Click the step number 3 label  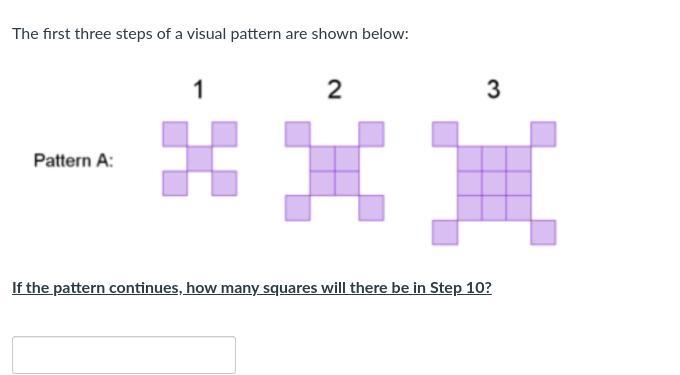tap(494, 89)
